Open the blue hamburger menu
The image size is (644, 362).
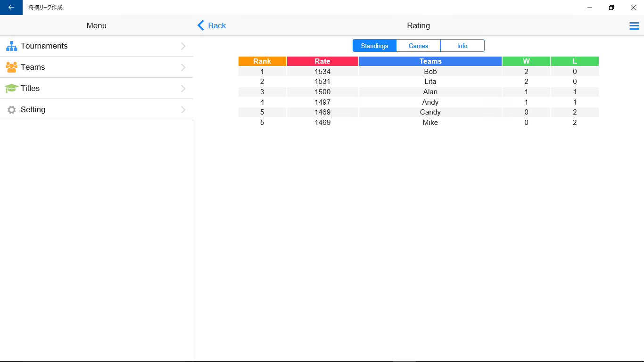(634, 26)
